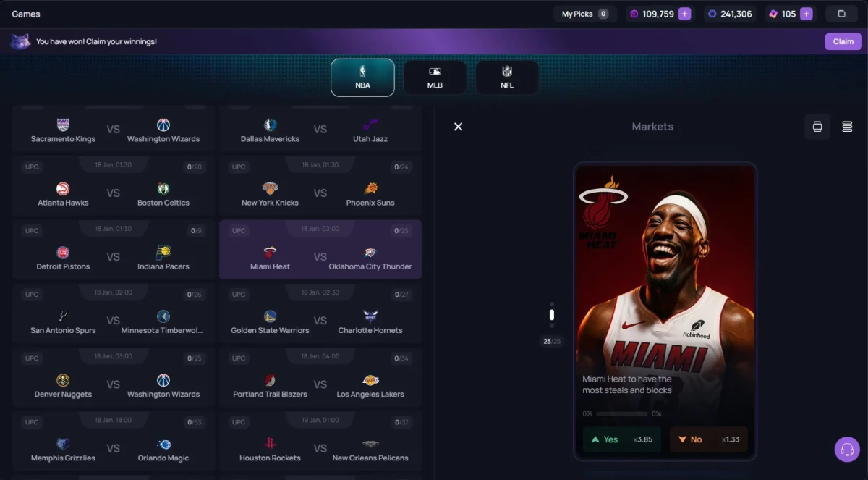Click the wolf mascot icon in banner

pyautogui.click(x=20, y=41)
